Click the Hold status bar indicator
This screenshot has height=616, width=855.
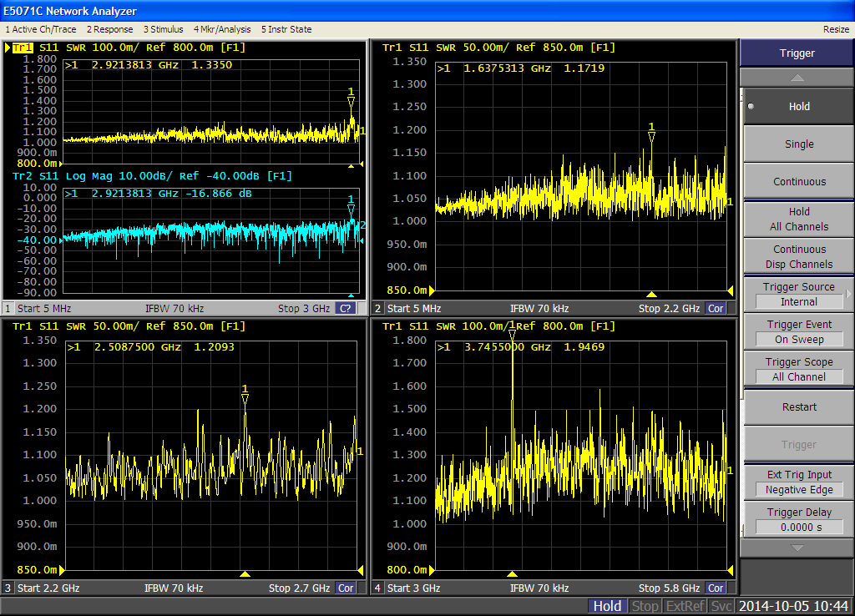pos(607,606)
